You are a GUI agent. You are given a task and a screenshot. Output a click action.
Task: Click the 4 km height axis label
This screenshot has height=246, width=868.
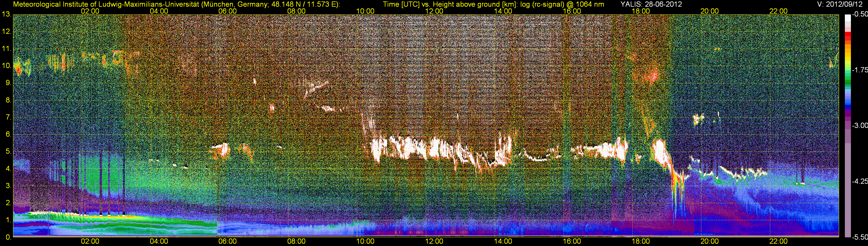[8, 169]
